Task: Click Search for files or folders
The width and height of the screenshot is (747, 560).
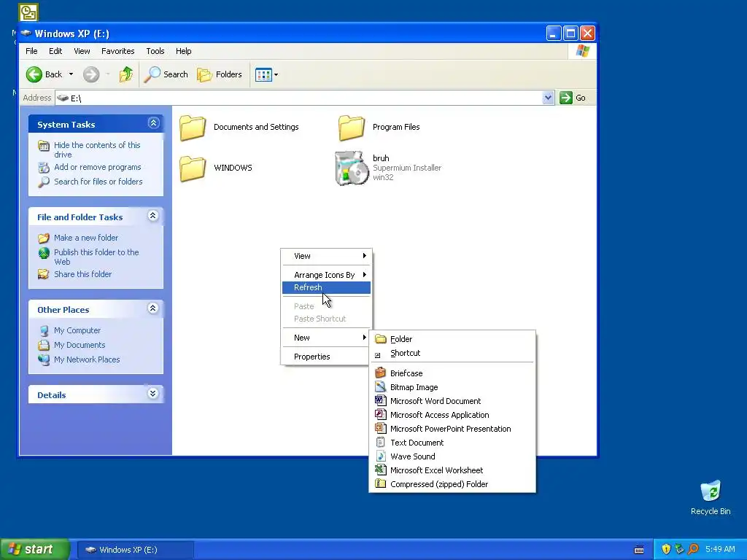Action: (x=98, y=182)
